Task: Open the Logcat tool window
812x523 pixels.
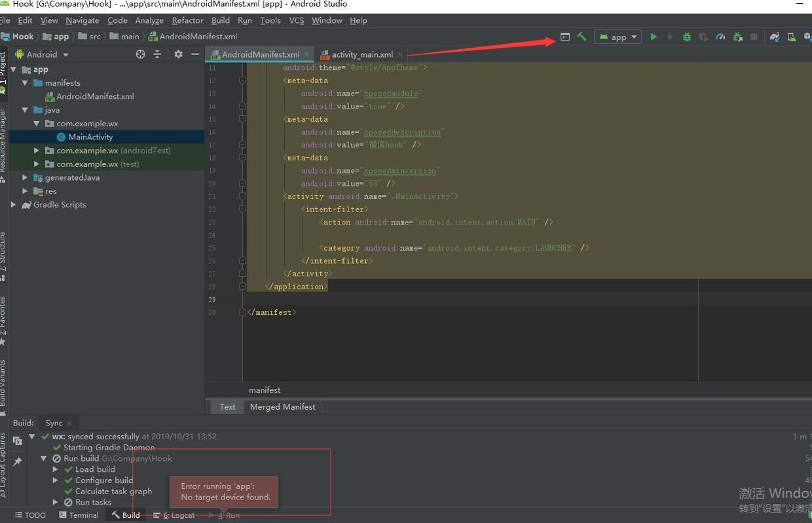Action: click(174, 515)
